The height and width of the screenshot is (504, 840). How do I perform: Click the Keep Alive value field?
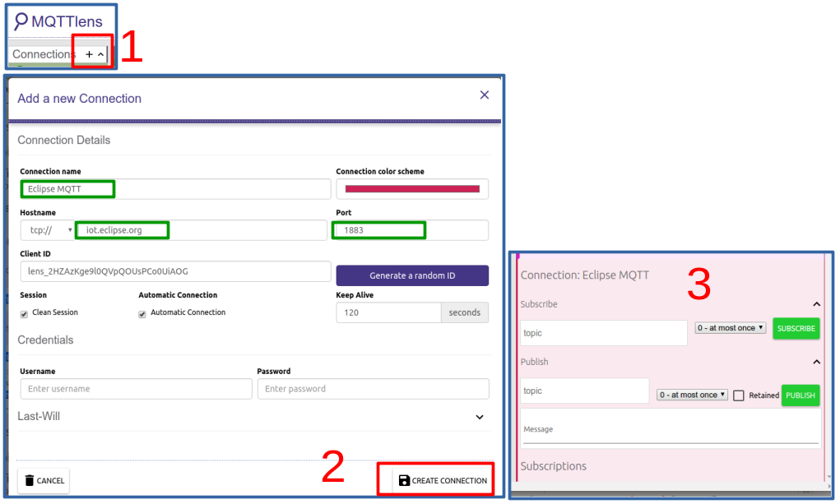pos(388,312)
